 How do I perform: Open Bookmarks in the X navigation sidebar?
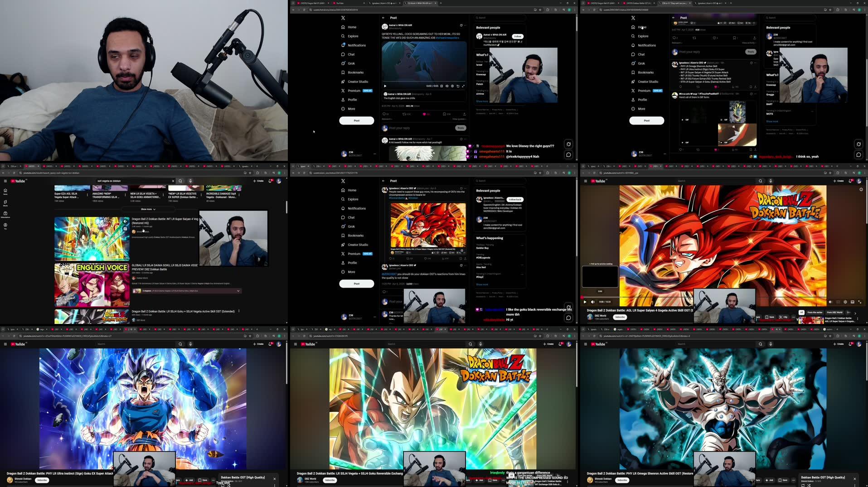point(355,72)
